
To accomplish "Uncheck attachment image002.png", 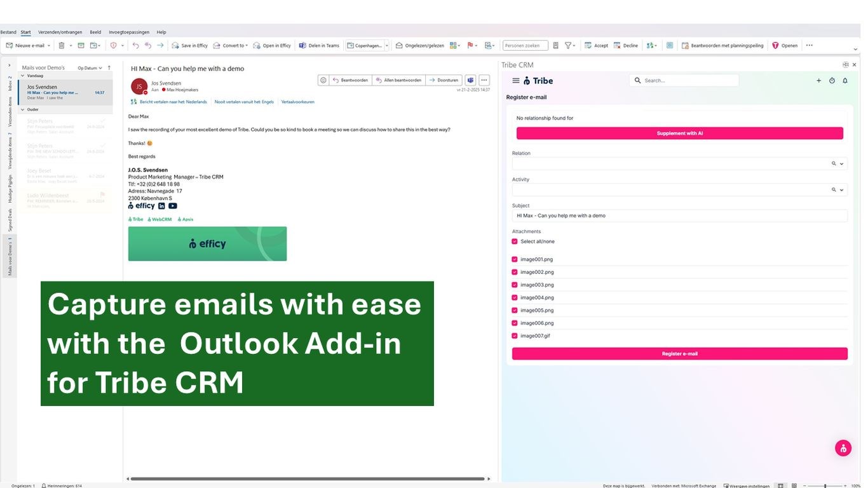I will (x=515, y=272).
